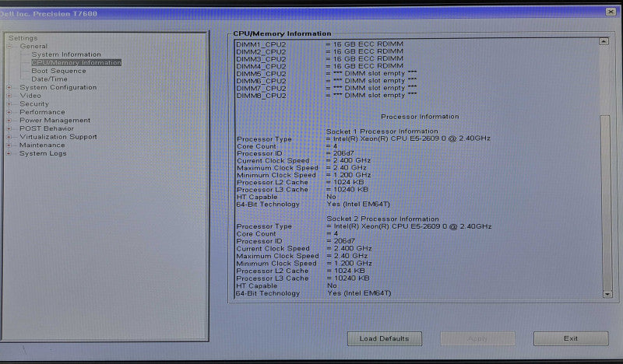Select CPU/Memory Information entry
Image resolution: width=623 pixels, height=364 pixels.
[x=76, y=63]
